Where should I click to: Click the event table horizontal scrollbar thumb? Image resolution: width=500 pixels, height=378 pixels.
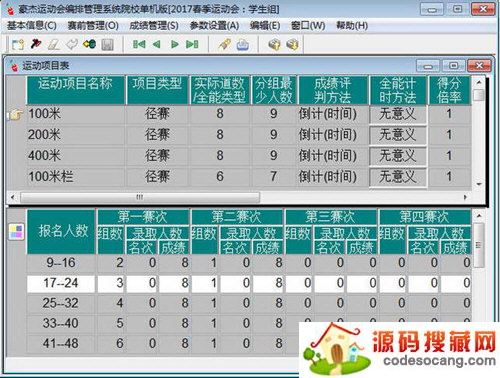140,197
